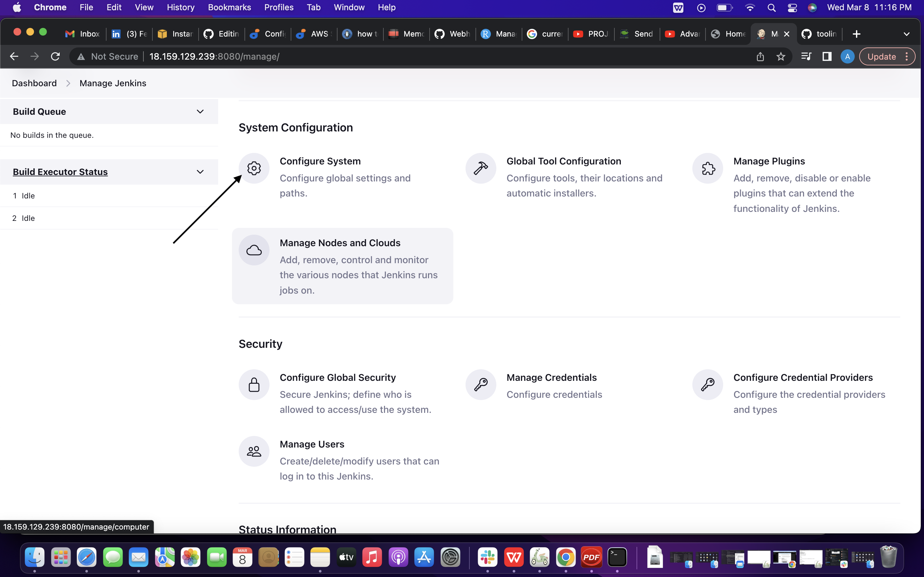Reload the page using the refresh icon

(x=55, y=56)
